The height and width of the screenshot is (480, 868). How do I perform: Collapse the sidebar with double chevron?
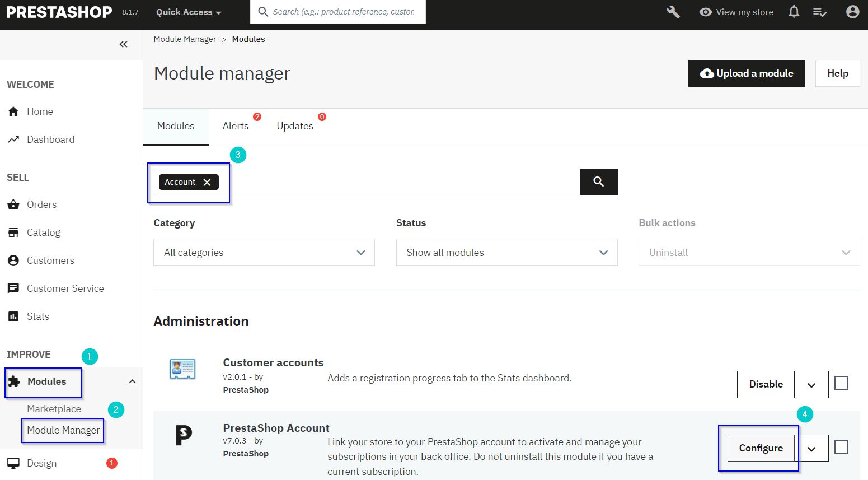coord(123,44)
